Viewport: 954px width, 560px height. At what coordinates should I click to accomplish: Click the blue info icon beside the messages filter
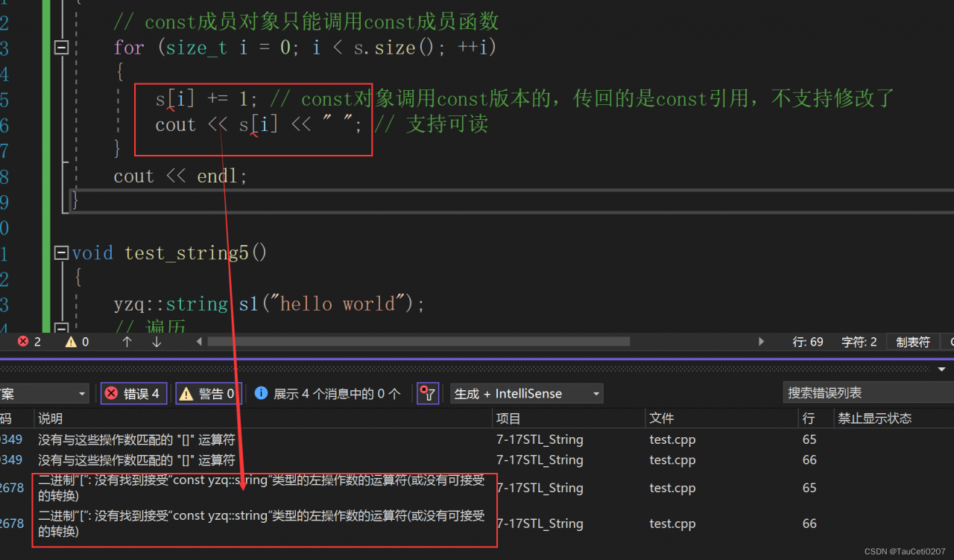(261, 393)
